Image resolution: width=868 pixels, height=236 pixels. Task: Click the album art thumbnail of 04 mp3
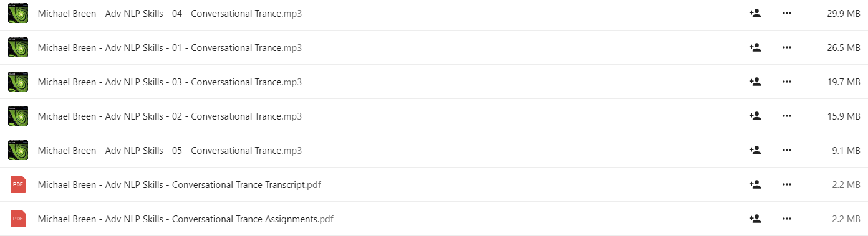coord(18,13)
